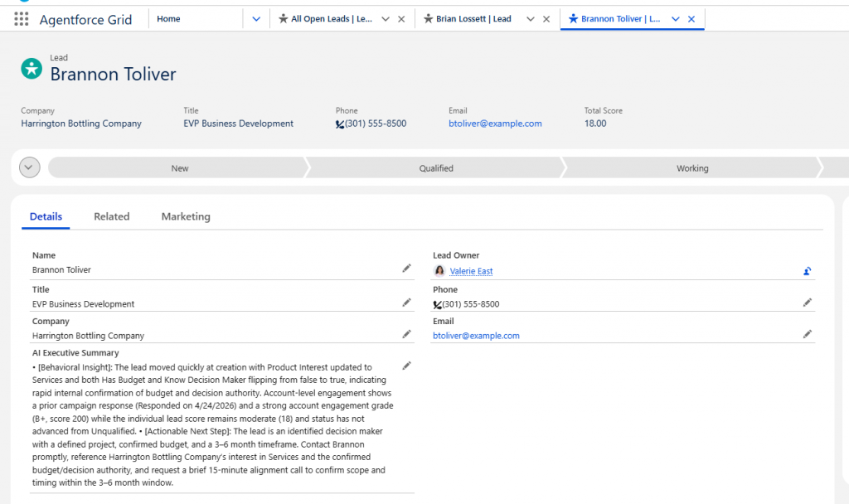Image resolution: width=849 pixels, height=504 pixels.
Task: Select the Brannon Toliver workspace tab
Action: coord(620,19)
